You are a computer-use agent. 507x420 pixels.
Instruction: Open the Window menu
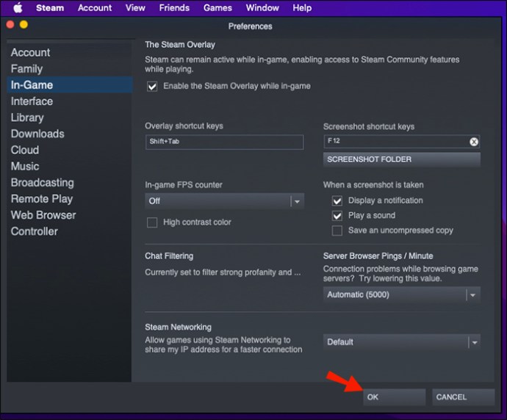pyautogui.click(x=262, y=7)
